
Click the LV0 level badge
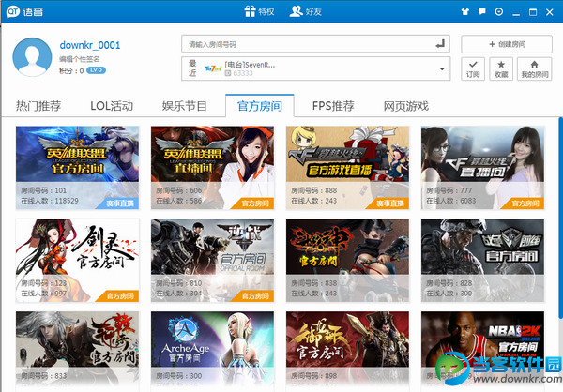click(x=96, y=70)
